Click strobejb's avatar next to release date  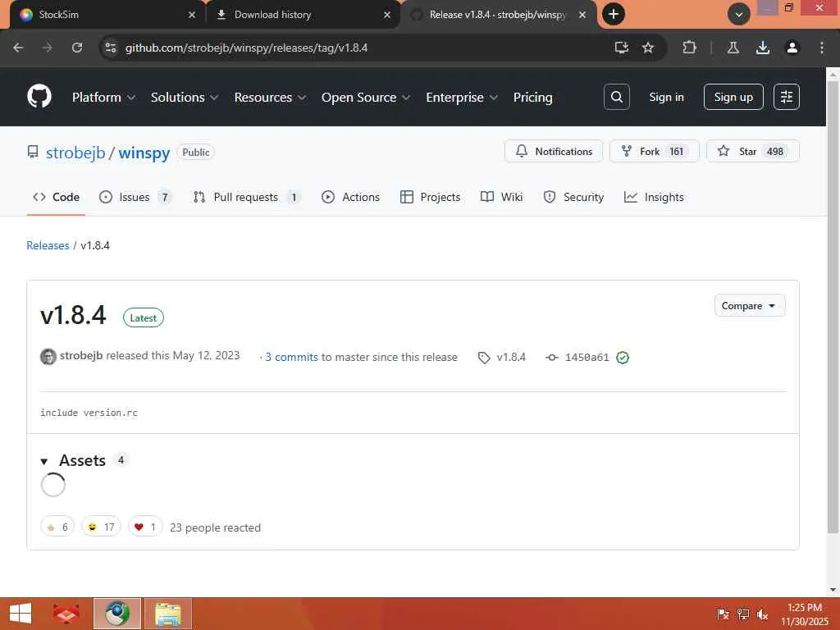click(x=48, y=356)
